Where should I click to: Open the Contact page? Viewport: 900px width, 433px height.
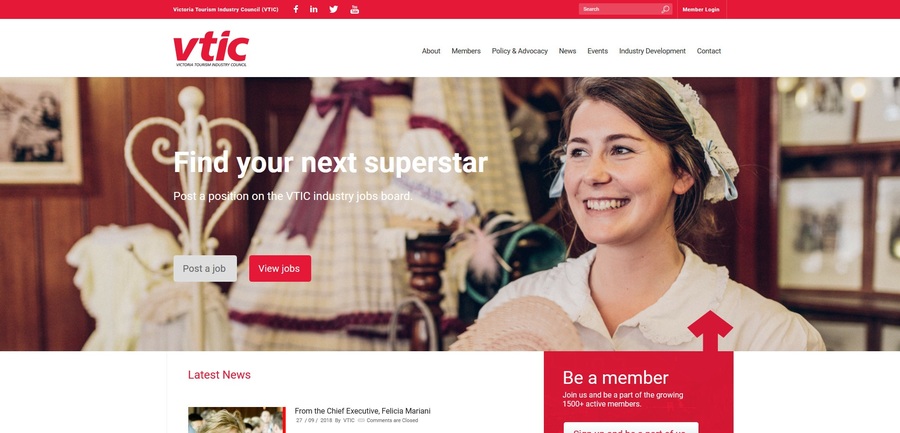coord(709,51)
